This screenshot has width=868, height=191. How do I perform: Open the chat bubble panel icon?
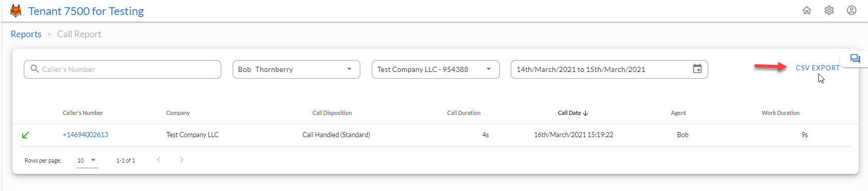click(855, 58)
